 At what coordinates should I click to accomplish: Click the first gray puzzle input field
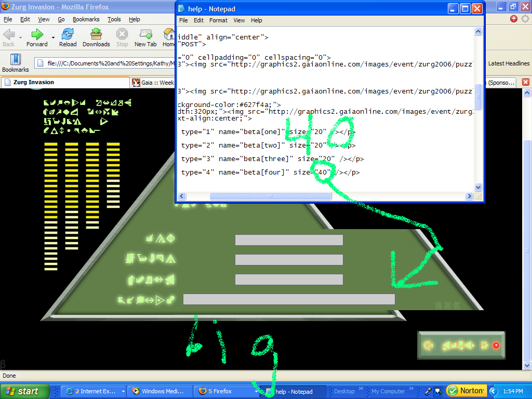289,240
